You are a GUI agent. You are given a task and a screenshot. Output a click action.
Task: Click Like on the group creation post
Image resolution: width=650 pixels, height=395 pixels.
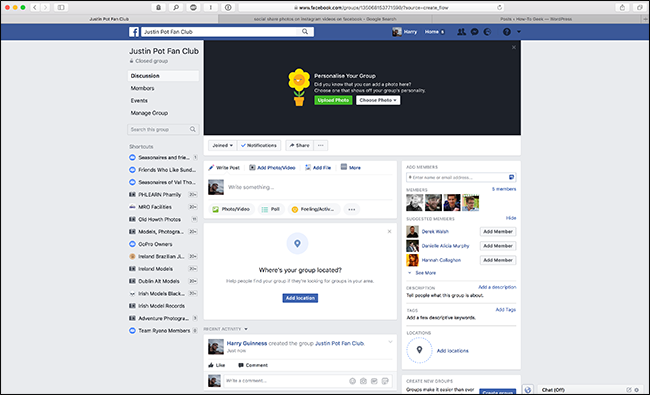click(x=217, y=365)
